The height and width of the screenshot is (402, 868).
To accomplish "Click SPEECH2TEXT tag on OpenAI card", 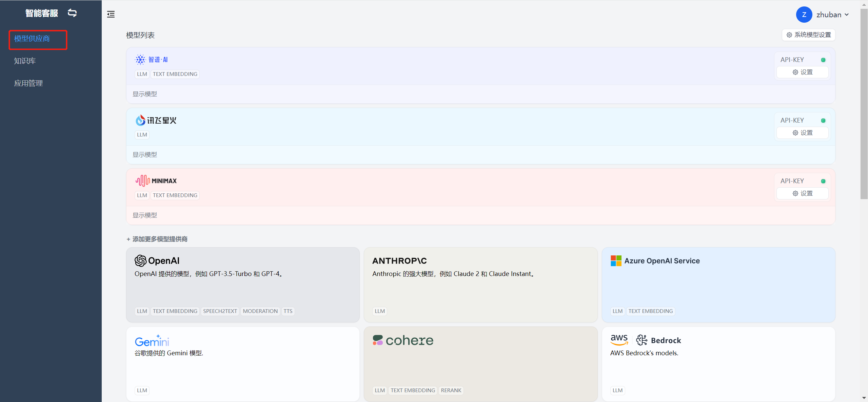I will (x=220, y=311).
